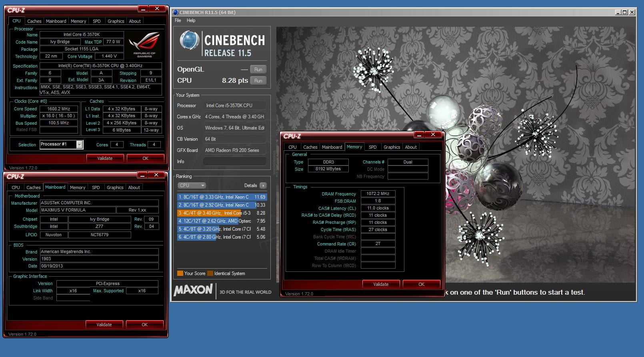Open the Processor #1 selection dropdown
644x357 pixels.
pos(79,145)
